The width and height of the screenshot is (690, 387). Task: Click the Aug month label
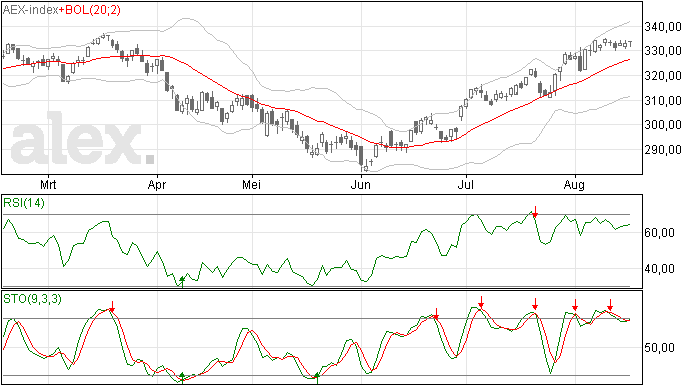[x=574, y=184]
